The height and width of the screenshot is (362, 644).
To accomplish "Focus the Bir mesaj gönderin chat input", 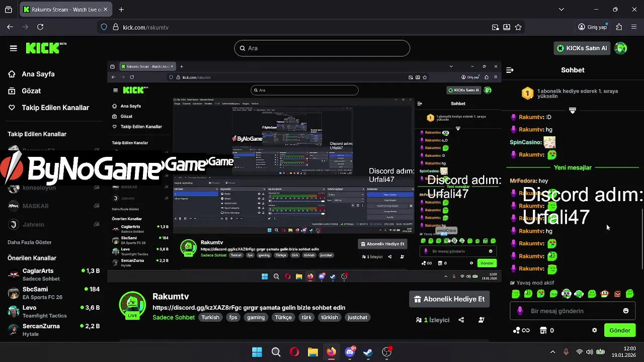I will (x=572, y=311).
